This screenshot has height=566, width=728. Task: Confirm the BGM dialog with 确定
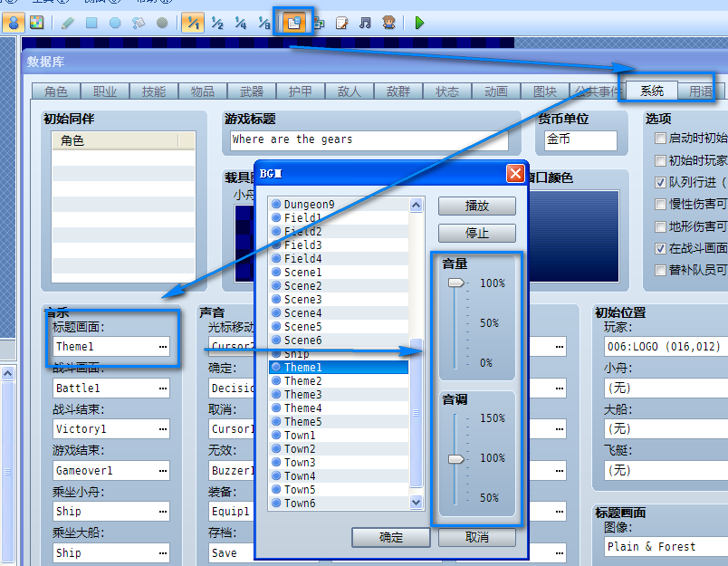pos(391,537)
